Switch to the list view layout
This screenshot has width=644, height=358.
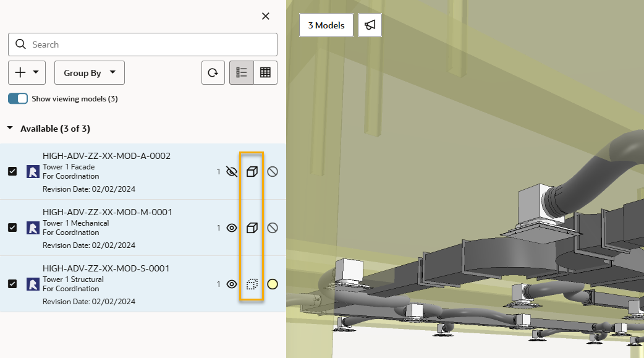[x=242, y=73]
